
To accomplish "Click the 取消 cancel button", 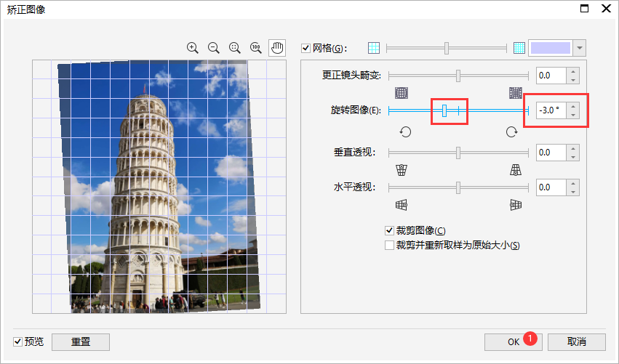I will click(576, 342).
